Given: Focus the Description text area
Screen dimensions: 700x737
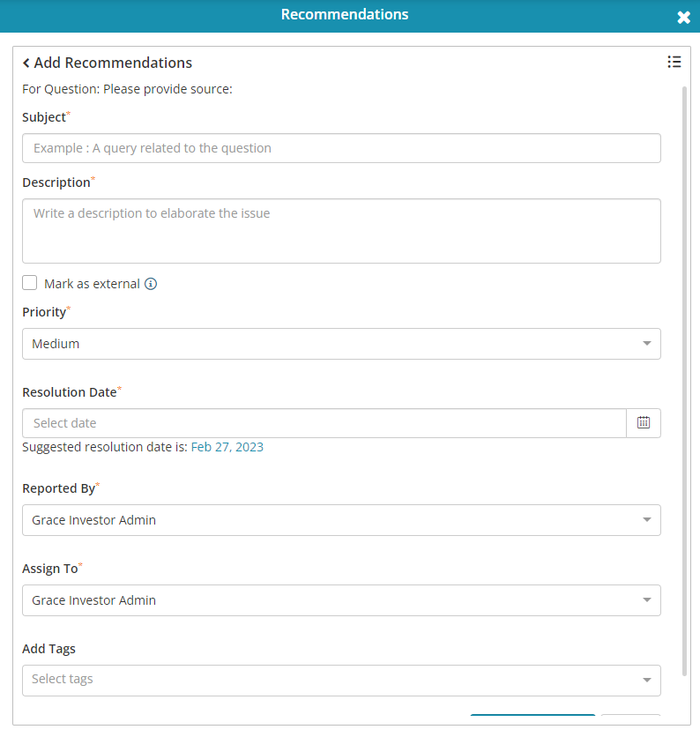Looking at the screenshot, I should [x=341, y=231].
